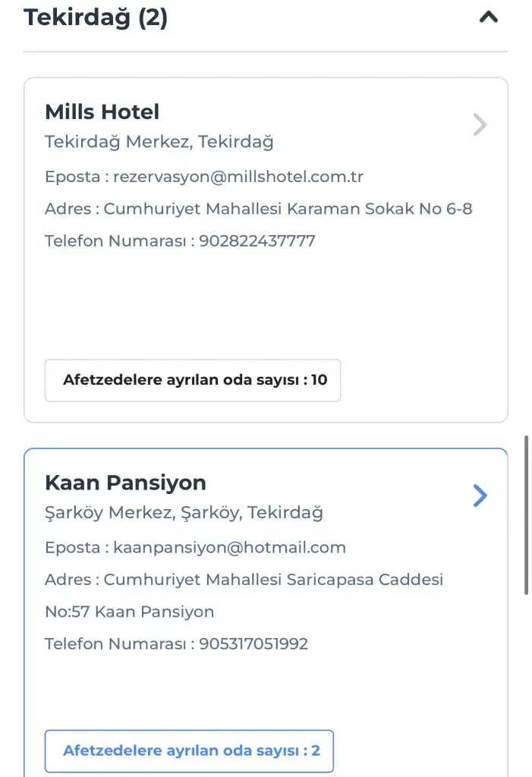
Task: Click the rezervasyon@millshotel.com.tr email address
Action: 238,177
